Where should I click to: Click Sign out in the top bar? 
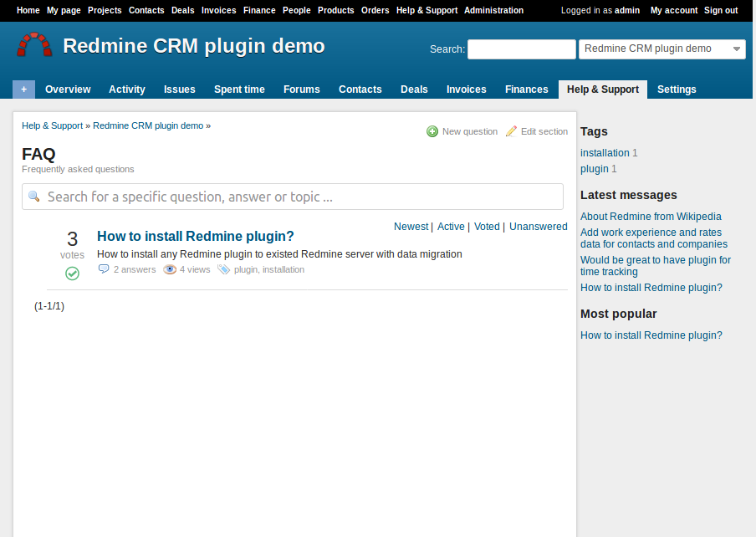[720, 11]
